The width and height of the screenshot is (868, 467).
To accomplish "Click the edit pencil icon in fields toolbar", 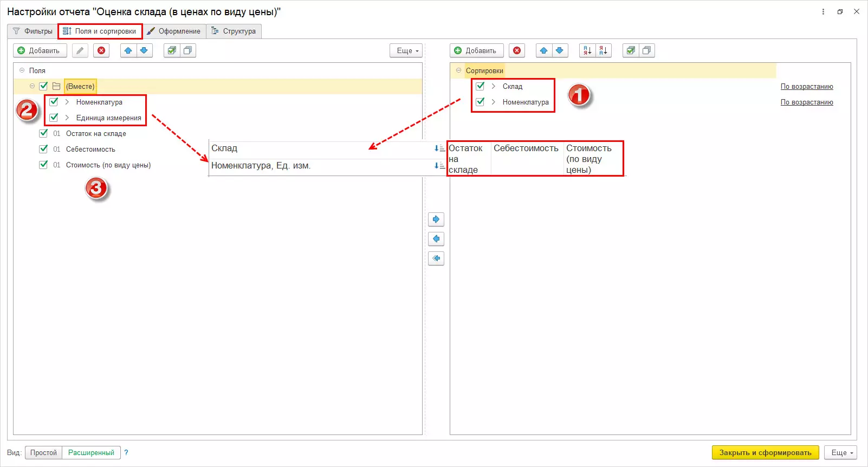I will tap(80, 50).
